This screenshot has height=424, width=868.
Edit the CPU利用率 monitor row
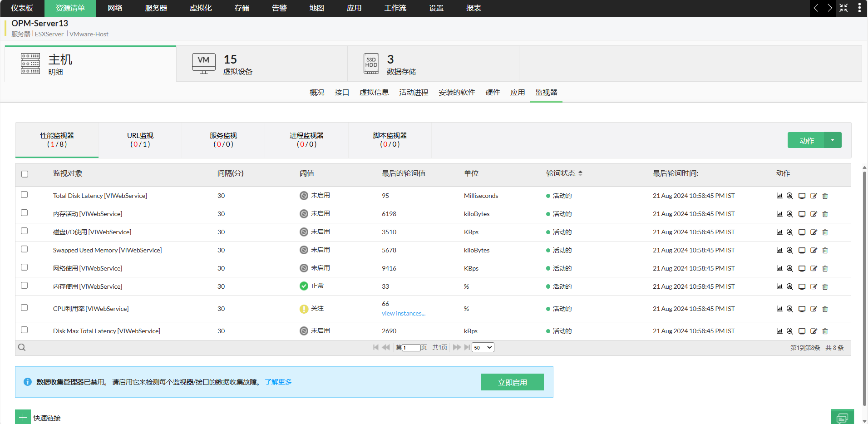(x=814, y=309)
